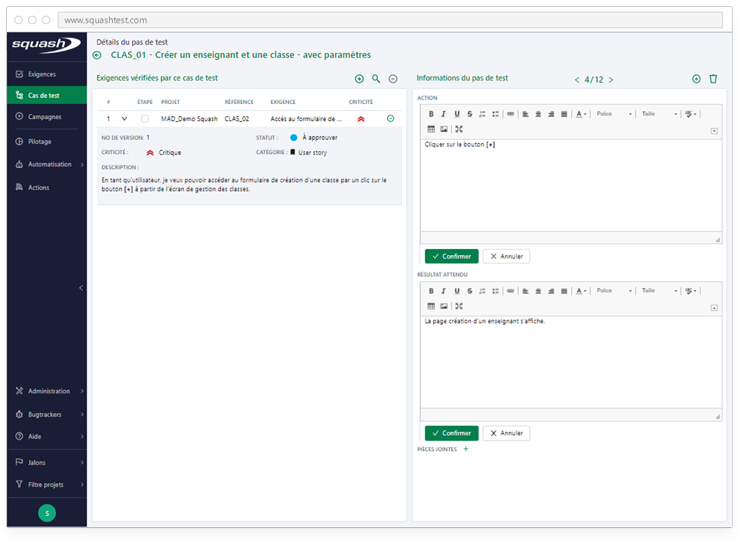This screenshot has width=756, height=550.
Task: Expand the Administration sidebar menu
Action: (x=47, y=391)
